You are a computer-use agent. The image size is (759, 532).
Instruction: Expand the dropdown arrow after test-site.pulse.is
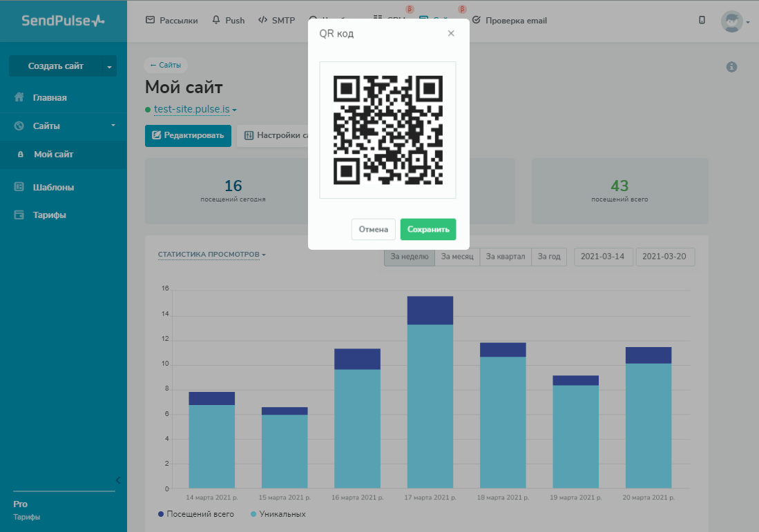tap(234, 110)
